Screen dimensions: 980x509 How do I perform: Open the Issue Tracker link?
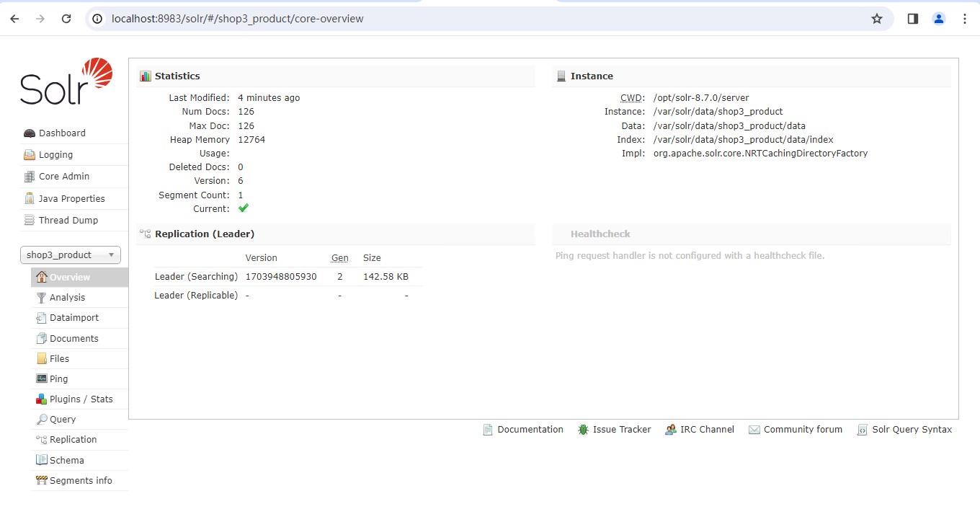[x=622, y=430]
